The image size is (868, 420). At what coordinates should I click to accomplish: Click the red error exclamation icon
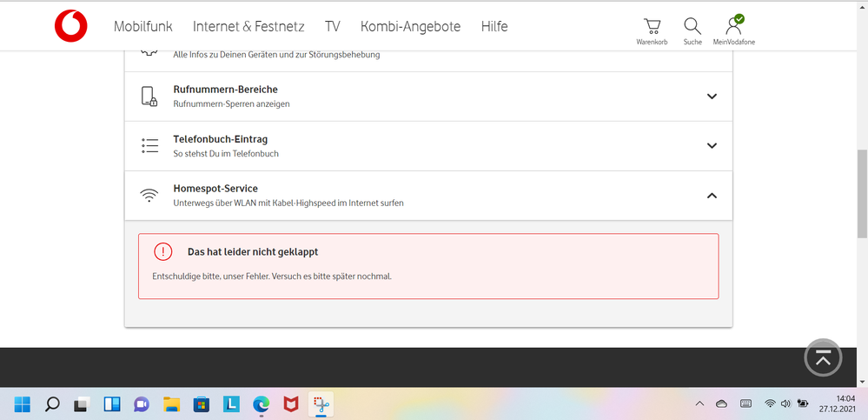tap(163, 251)
